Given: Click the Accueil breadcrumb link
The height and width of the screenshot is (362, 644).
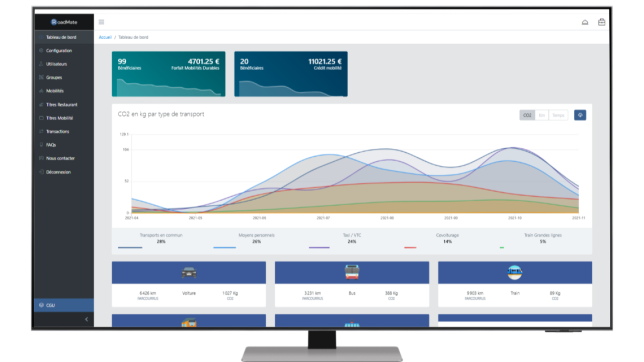Looking at the screenshot, I should coord(105,38).
